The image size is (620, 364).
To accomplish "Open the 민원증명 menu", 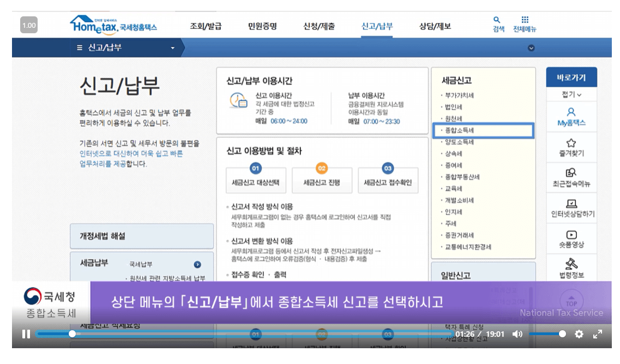I will coord(262,27).
